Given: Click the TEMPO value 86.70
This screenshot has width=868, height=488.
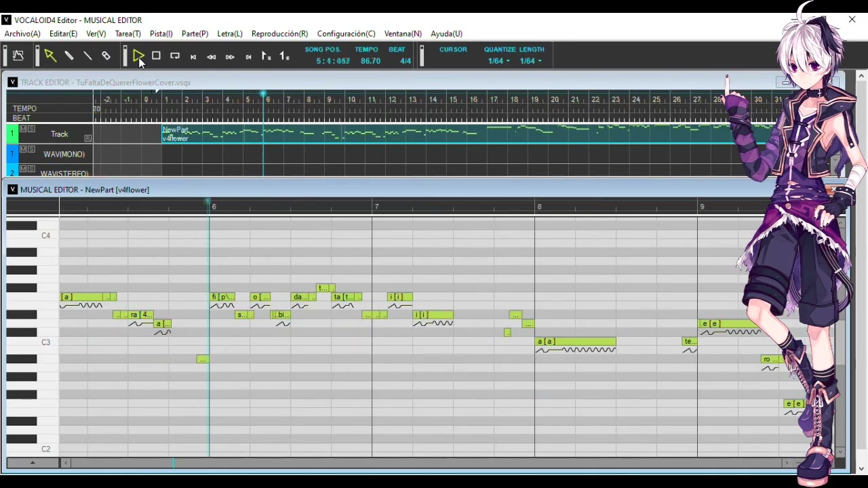Looking at the screenshot, I should (370, 61).
